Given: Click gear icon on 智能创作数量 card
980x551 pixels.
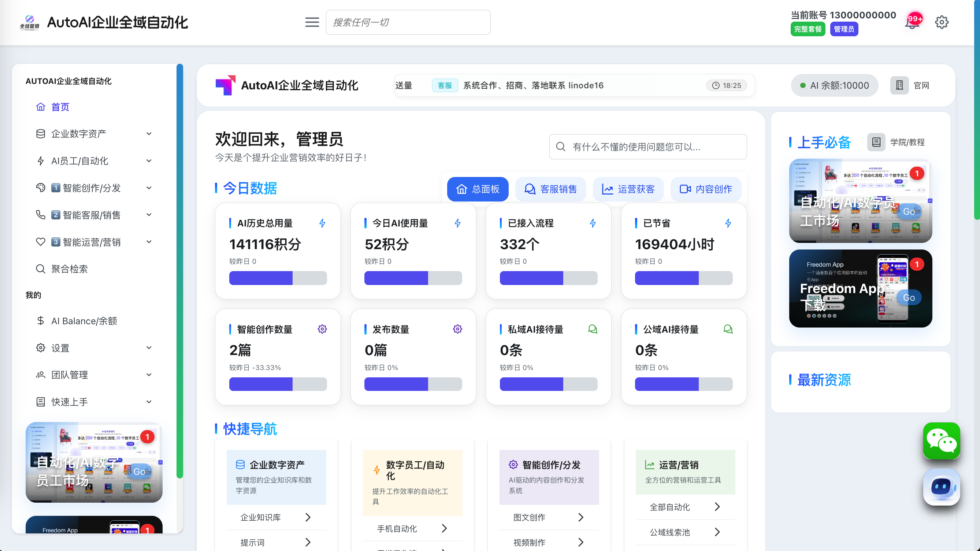Looking at the screenshot, I should tap(322, 329).
